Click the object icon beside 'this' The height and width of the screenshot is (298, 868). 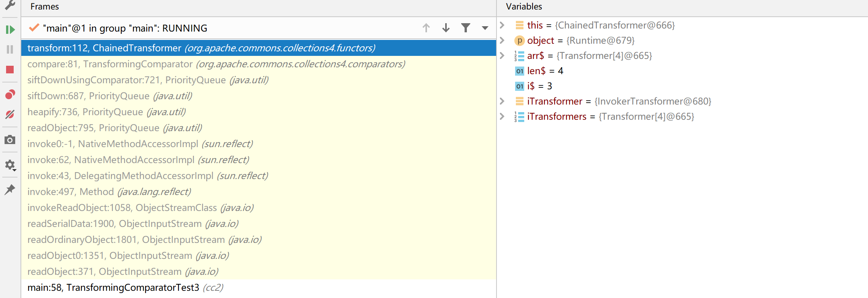point(519,25)
